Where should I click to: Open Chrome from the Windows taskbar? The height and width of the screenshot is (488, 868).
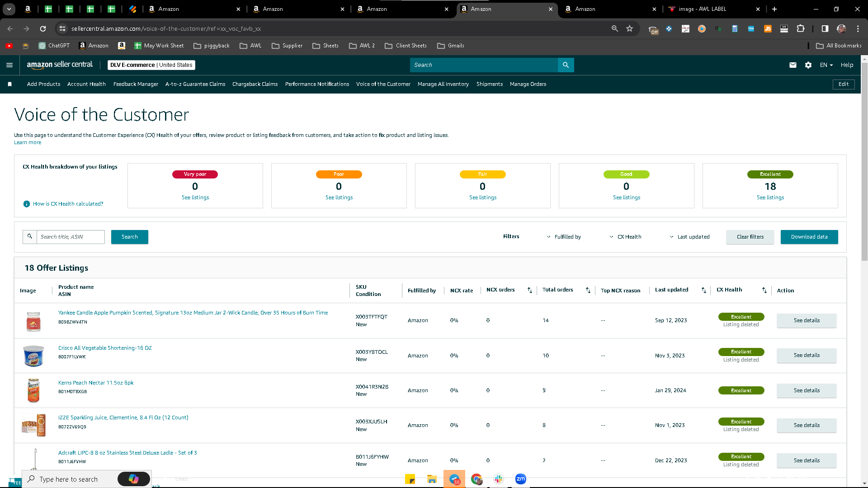(x=476, y=479)
